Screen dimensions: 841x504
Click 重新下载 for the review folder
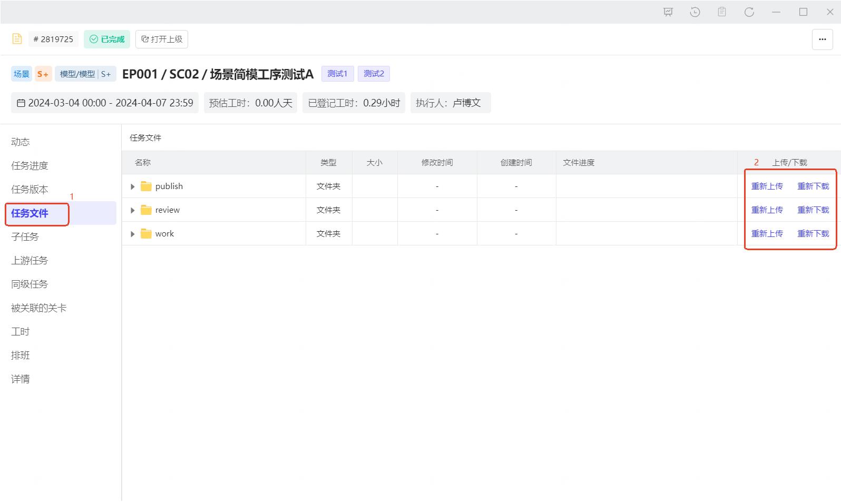coord(813,210)
